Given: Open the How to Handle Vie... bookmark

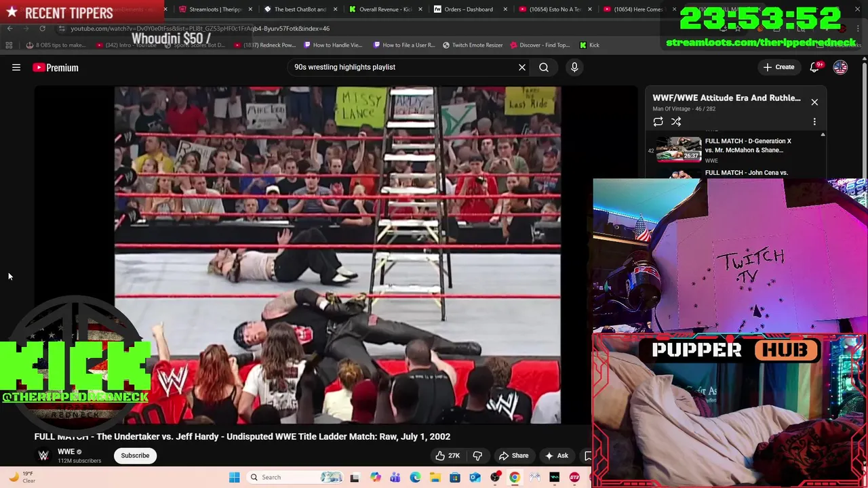Looking at the screenshot, I should pyautogui.click(x=333, y=45).
